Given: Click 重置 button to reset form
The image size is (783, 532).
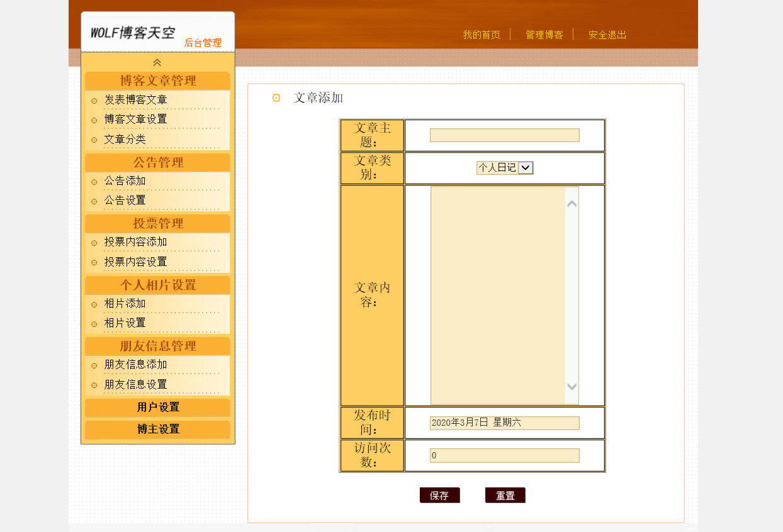Looking at the screenshot, I should [505, 496].
